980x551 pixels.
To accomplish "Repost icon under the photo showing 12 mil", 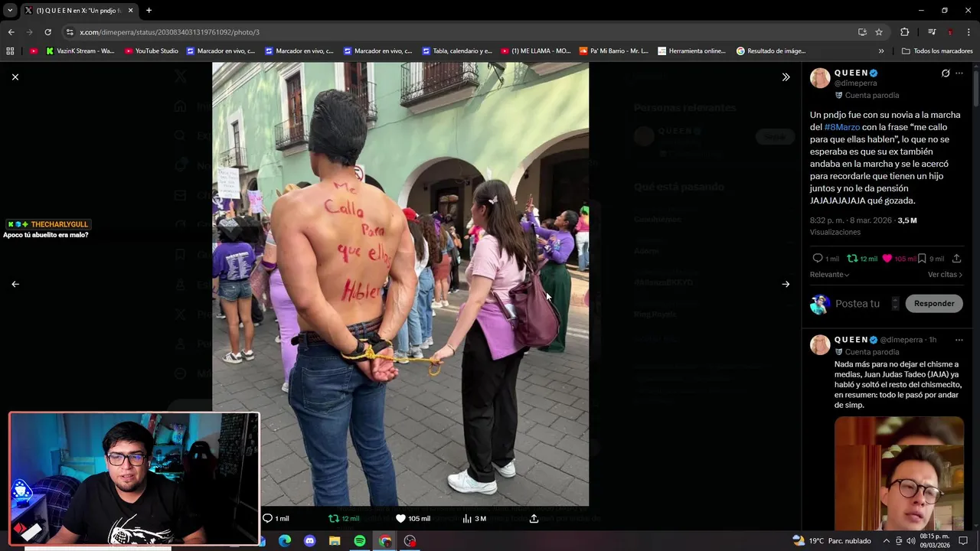I will [333, 518].
